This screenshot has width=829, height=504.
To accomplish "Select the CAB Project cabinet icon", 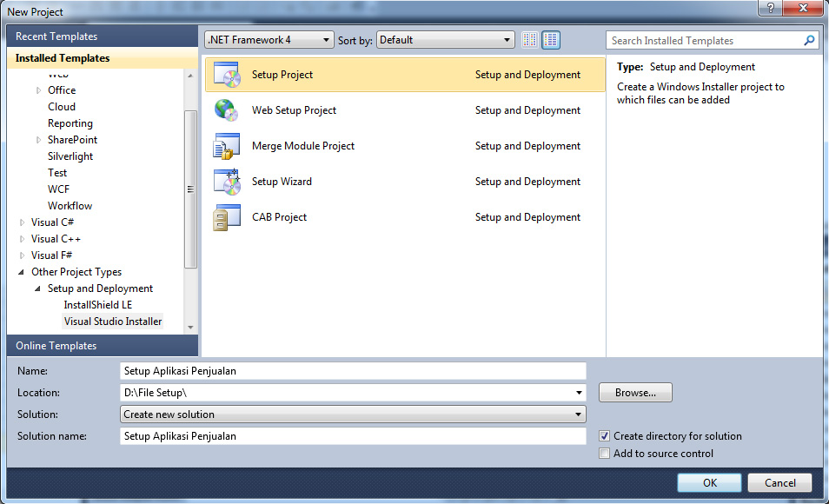I will 226,217.
